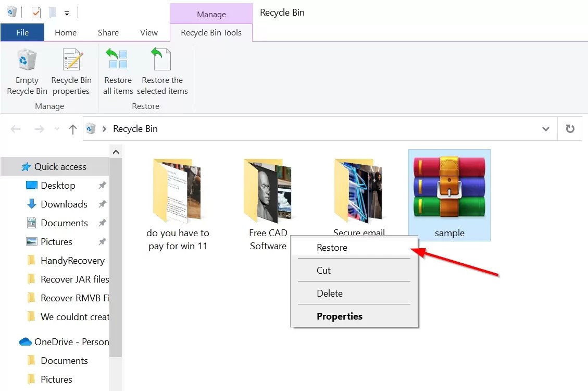Screen dimensions: 588x391
Task: Switch to the Share tab
Action: tap(108, 33)
